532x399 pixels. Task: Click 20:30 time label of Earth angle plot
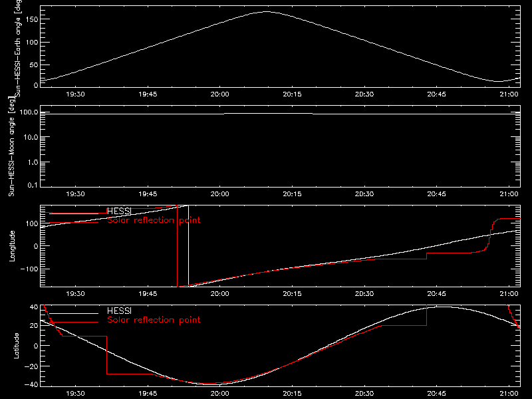(x=364, y=94)
